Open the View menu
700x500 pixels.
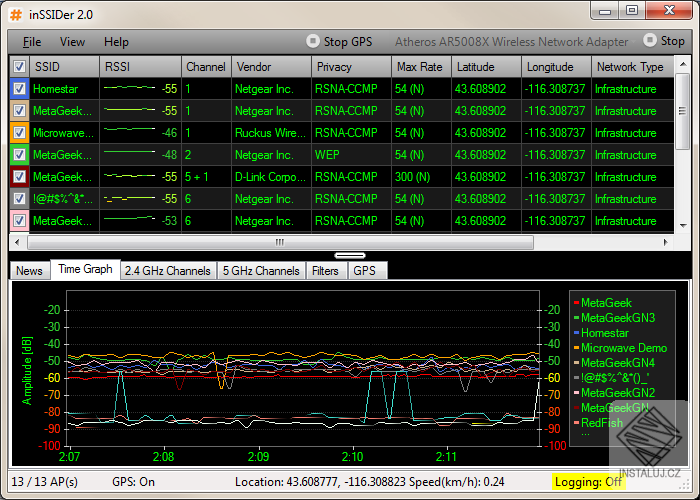pos(72,42)
